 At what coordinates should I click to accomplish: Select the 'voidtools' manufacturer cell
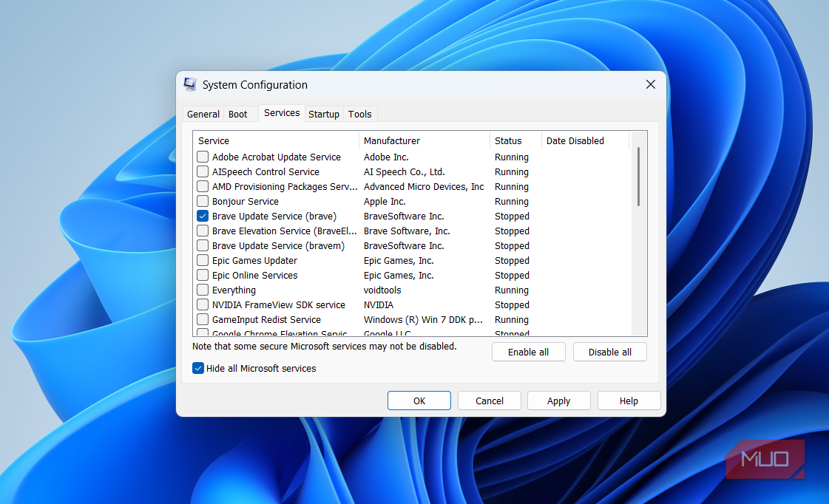382,290
